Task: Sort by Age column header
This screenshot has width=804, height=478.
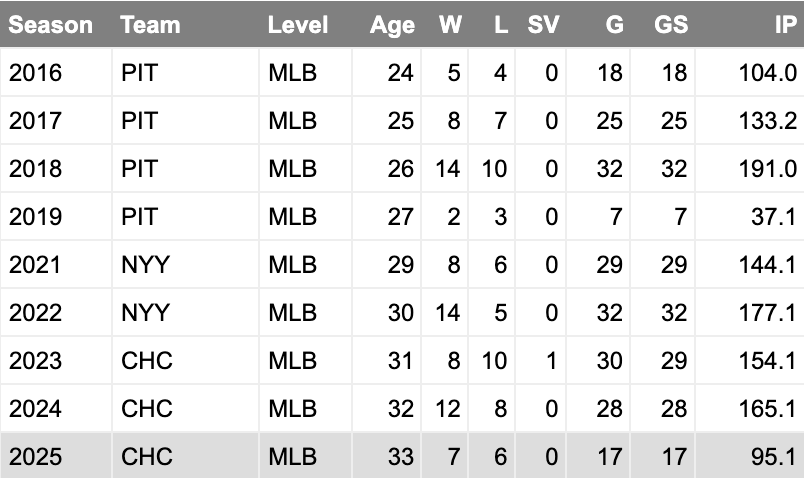Action: pyautogui.click(x=392, y=25)
